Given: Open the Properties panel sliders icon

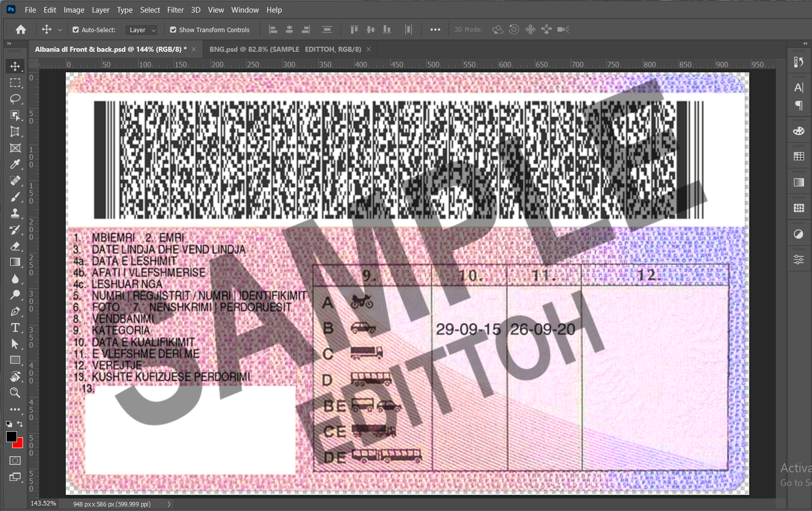Looking at the screenshot, I should point(798,260).
